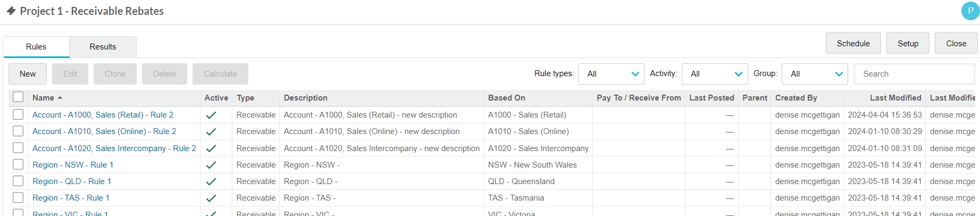
Task: Tick checkbox for Account A1010 Sales (Online) rule
Action: pos(18,131)
